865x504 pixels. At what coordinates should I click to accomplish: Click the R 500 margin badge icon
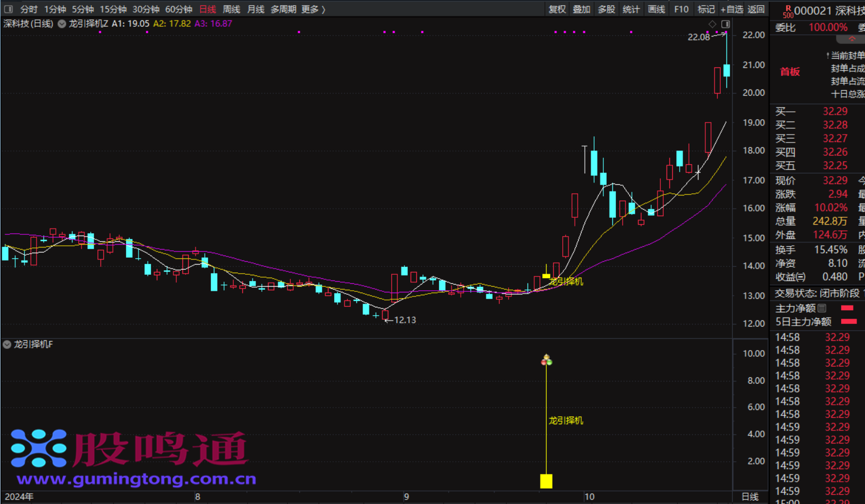click(787, 11)
